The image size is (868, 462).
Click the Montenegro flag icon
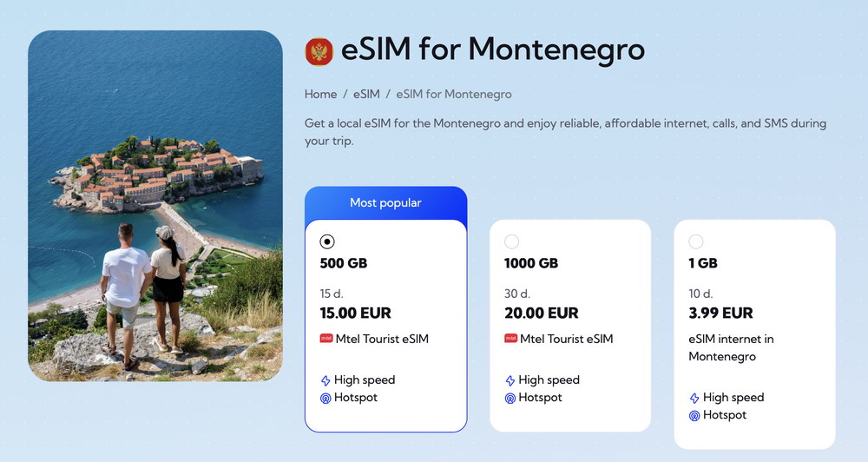tap(319, 51)
